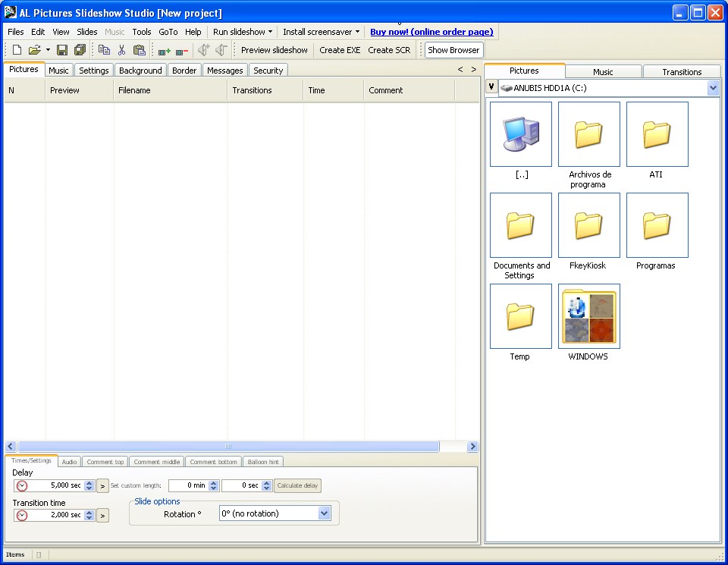Select the browser panel Transitions tab

[x=682, y=71]
